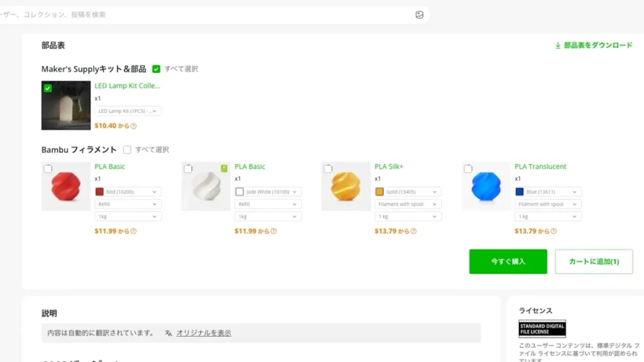Click the translate icon next to オリジナルを表示
Viewport: 644px width, 362px height.
[169, 333]
